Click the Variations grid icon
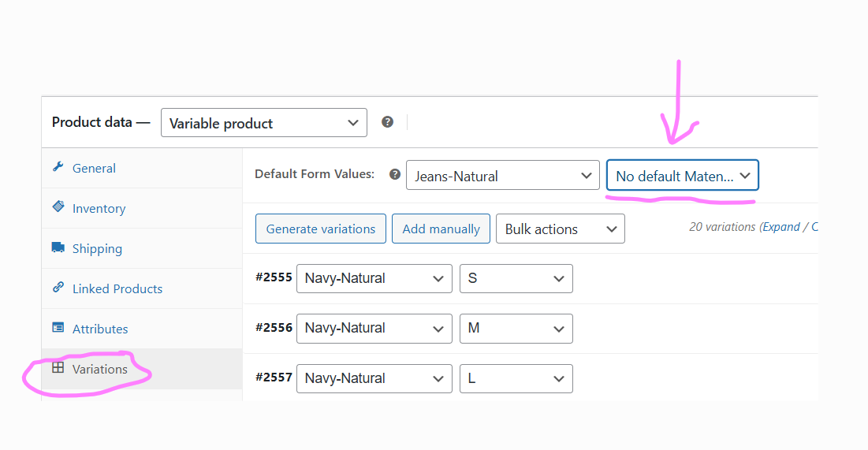 click(58, 368)
